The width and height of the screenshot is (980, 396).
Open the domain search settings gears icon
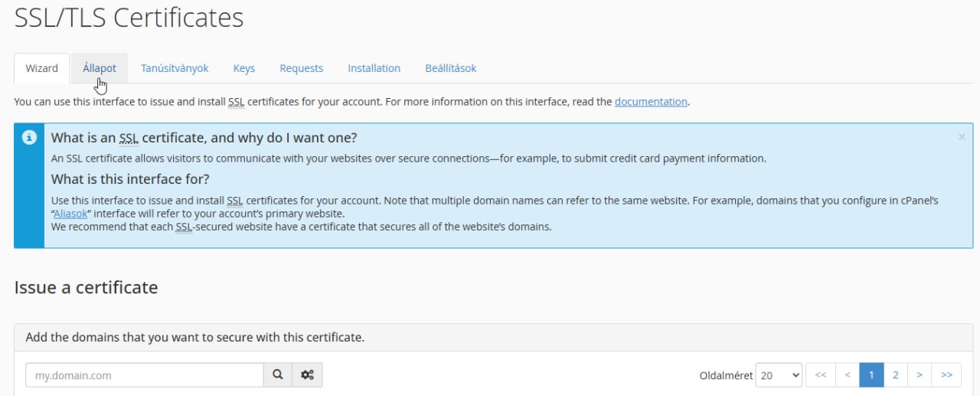click(308, 375)
